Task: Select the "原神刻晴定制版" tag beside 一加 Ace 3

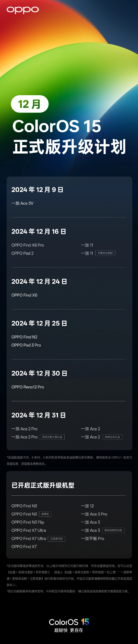Action: click(x=113, y=530)
